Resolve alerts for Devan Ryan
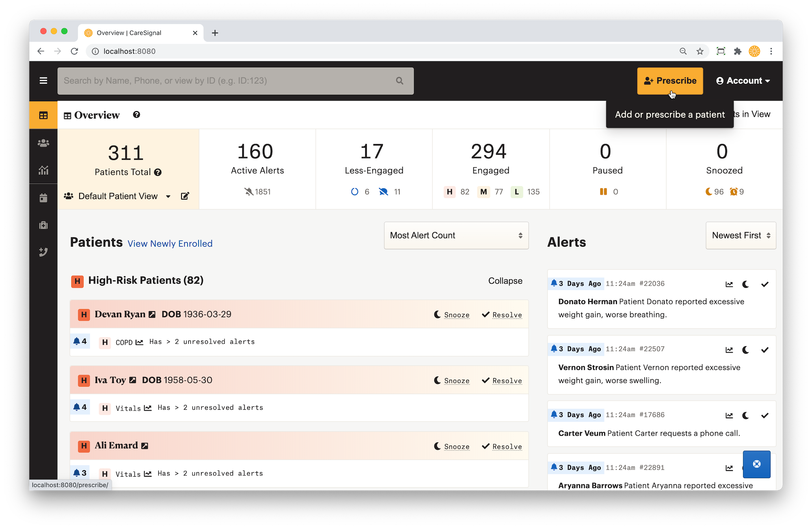Viewport: 812px width, 529px height. click(502, 315)
